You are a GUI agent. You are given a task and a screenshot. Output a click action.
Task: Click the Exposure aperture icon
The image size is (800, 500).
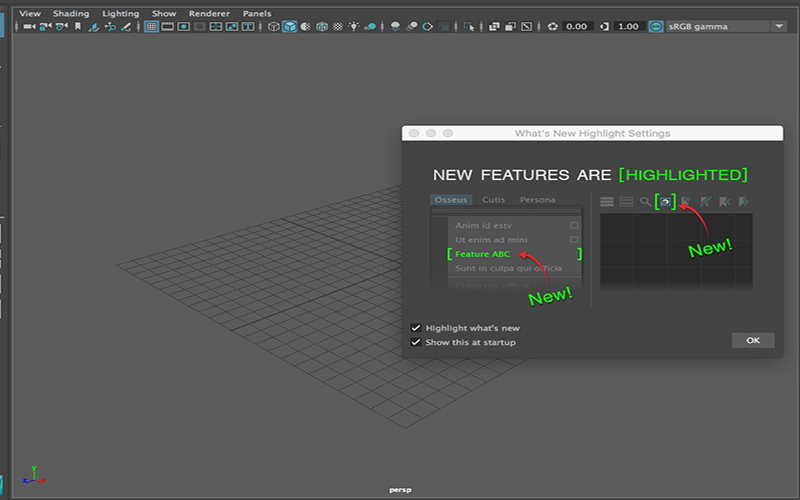tap(553, 27)
